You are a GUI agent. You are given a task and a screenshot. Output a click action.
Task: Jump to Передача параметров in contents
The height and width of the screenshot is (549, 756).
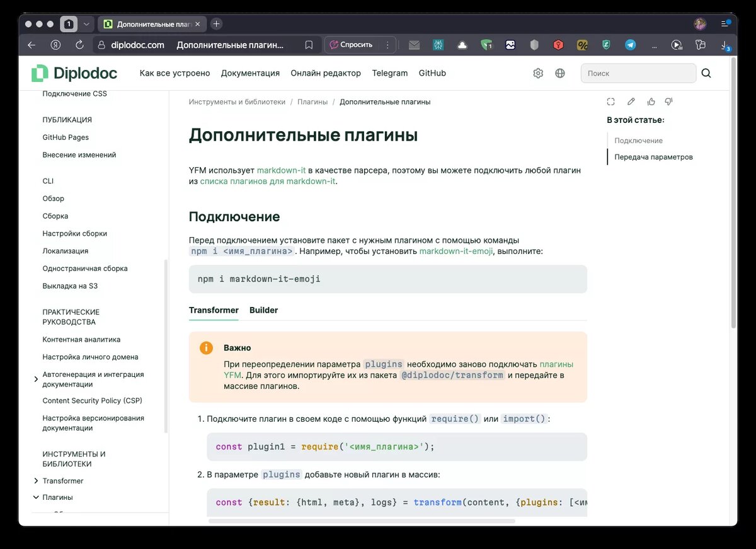654,157
